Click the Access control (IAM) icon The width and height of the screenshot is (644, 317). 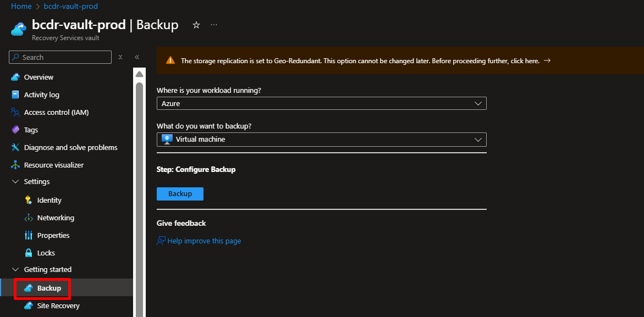click(x=15, y=113)
